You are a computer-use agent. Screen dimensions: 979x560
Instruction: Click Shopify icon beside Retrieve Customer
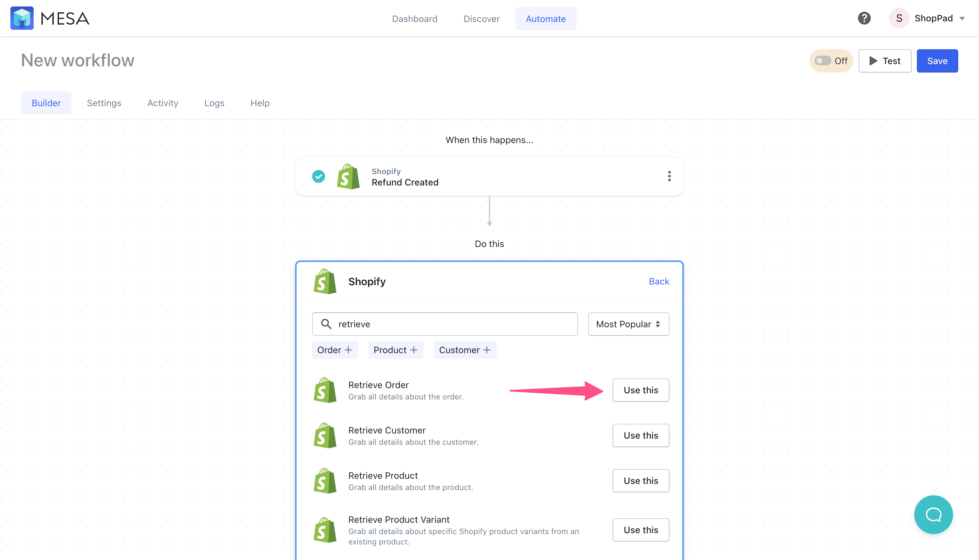point(325,435)
